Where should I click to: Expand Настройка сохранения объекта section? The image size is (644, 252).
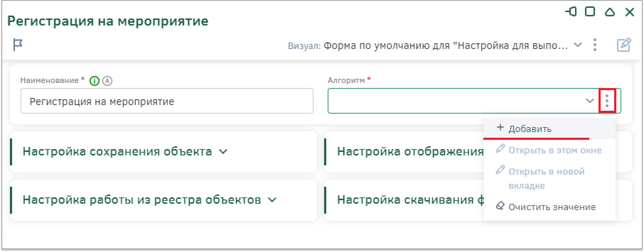(x=125, y=152)
